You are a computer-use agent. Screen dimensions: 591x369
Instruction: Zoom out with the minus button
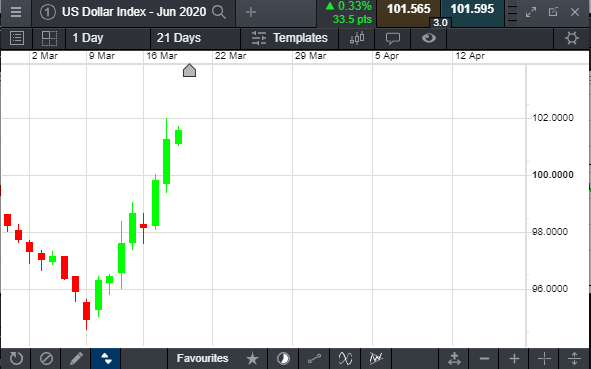(484, 358)
